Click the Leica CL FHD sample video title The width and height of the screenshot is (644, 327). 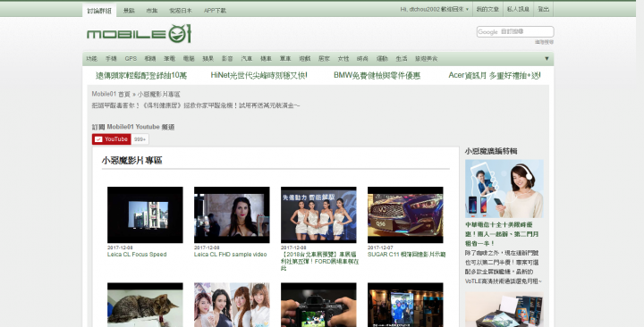[x=231, y=255]
